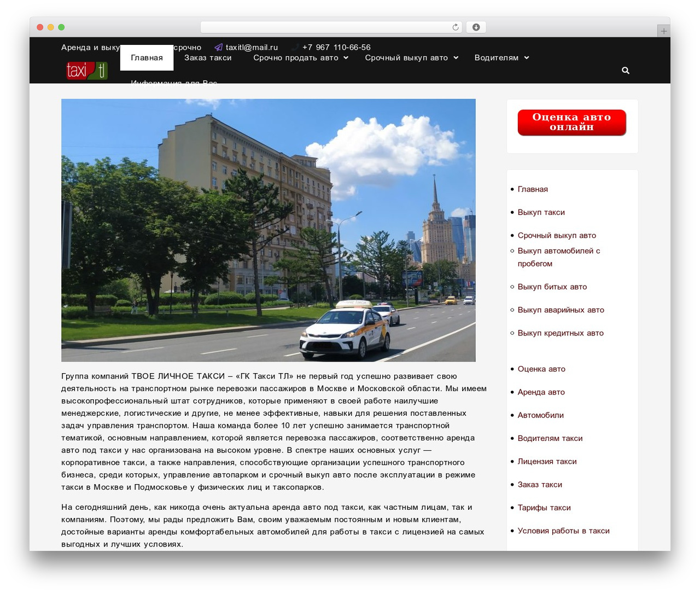Open the 'Главная' navigation tab
Viewport: 700px width, 593px height.
(147, 58)
